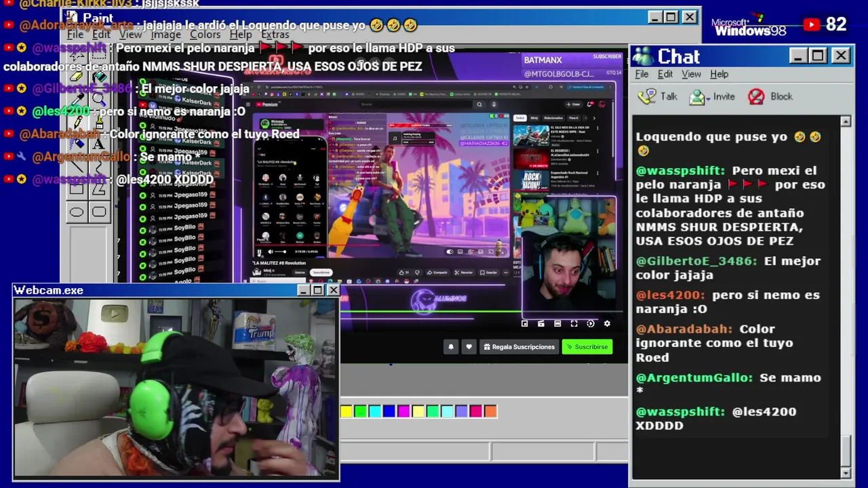Open the Chat window's Edit menu

click(665, 74)
